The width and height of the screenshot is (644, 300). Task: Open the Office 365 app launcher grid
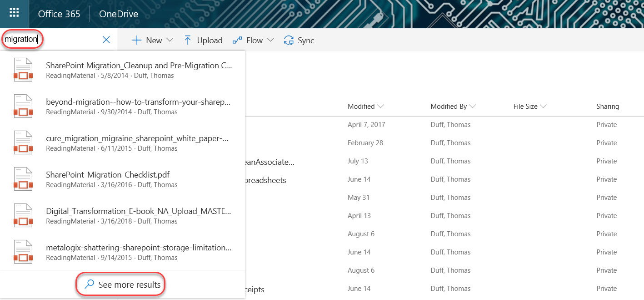point(14,14)
